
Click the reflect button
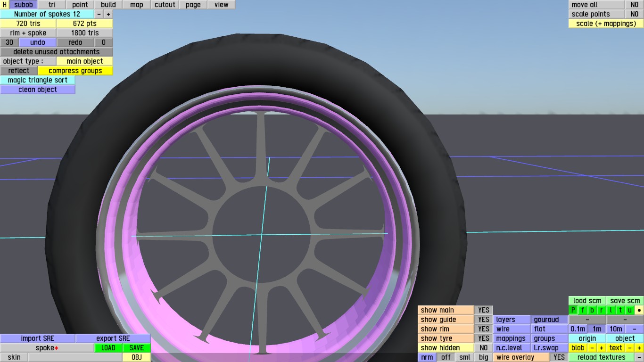coord(19,71)
